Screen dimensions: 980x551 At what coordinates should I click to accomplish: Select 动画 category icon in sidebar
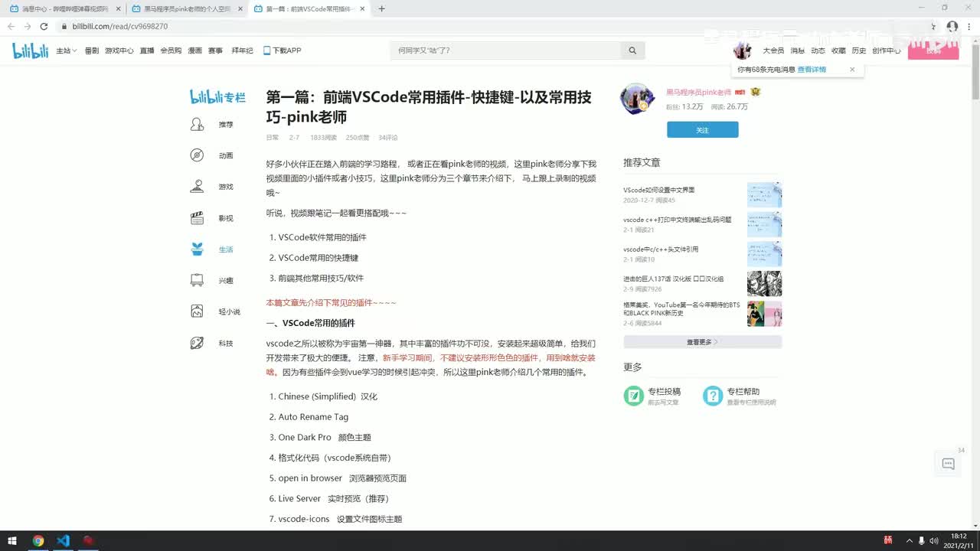(x=197, y=155)
